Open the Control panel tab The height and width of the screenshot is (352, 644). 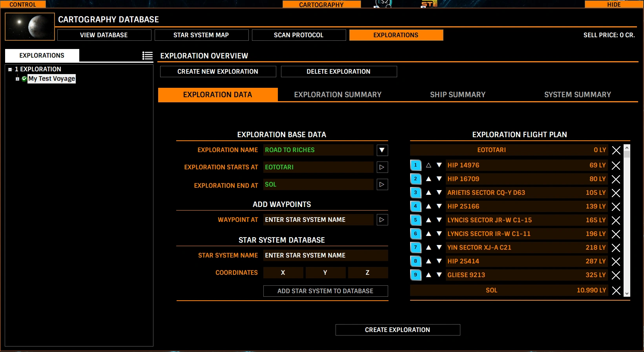(x=23, y=4)
